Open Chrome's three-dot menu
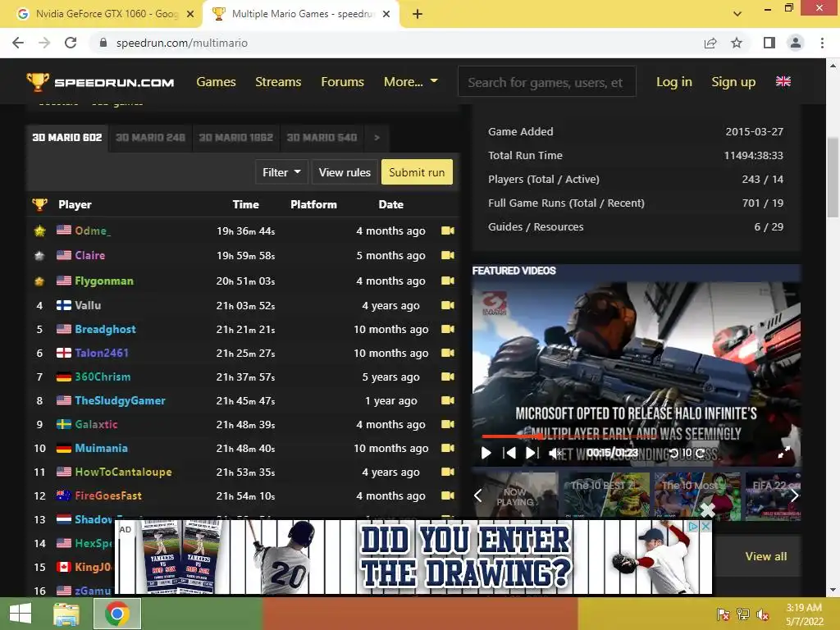840x630 pixels. [x=822, y=43]
